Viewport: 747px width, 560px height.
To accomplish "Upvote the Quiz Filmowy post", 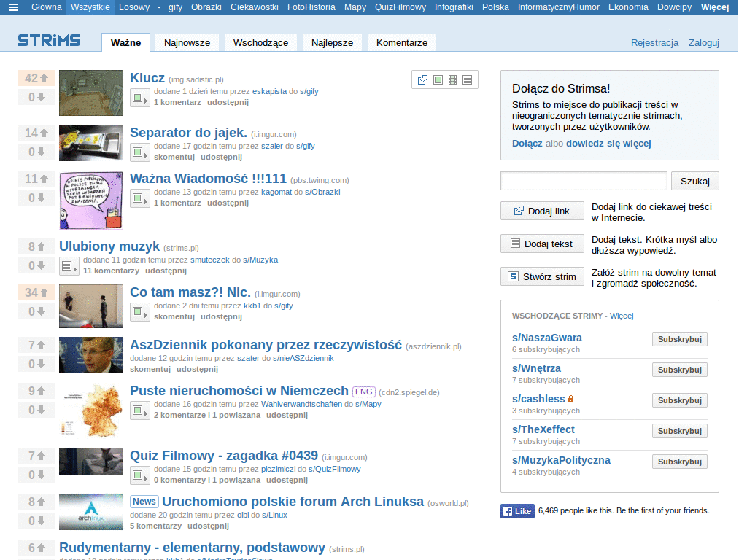I will coord(36,456).
